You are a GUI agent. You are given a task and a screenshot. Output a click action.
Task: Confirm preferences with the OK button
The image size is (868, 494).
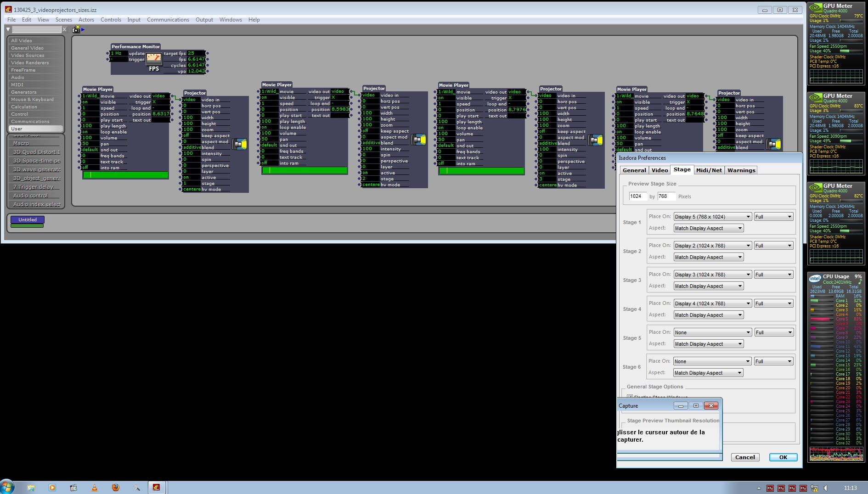click(x=783, y=457)
